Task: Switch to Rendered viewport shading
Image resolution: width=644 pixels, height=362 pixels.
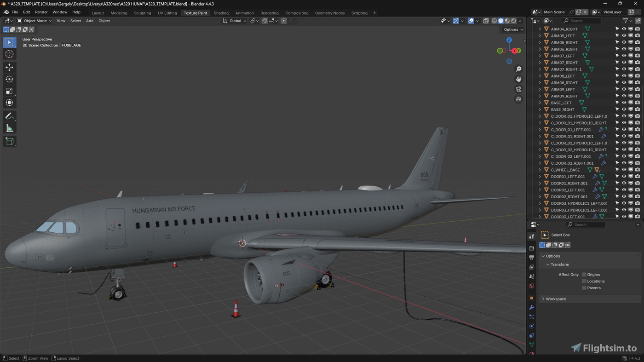Action: pos(512,21)
